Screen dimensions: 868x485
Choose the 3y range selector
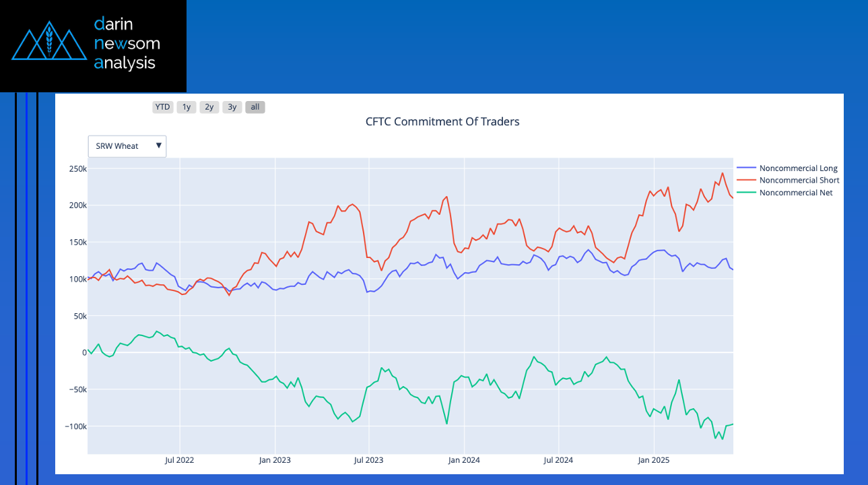tap(232, 107)
